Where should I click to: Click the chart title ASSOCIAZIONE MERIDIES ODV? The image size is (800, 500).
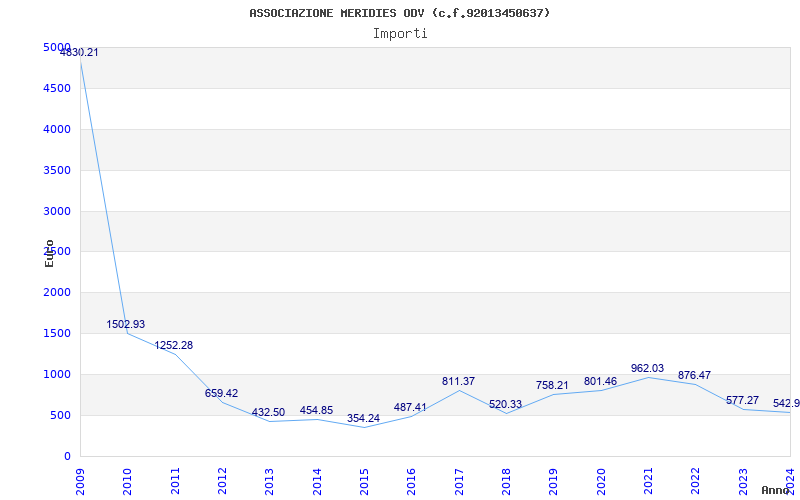(399, 13)
